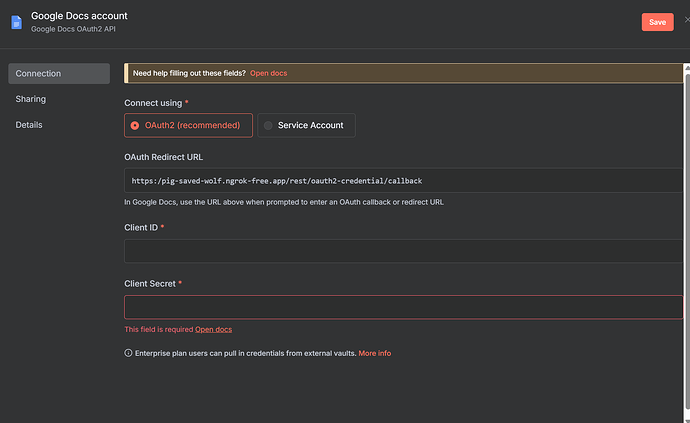This screenshot has height=423, width=690.
Task: Click the Google Docs OAuth2 API subtitle
Action: [x=79, y=30]
